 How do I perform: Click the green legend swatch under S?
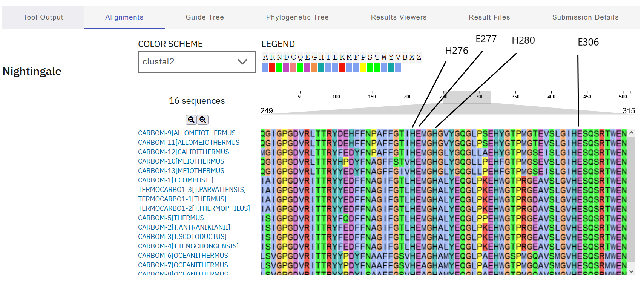[370, 68]
